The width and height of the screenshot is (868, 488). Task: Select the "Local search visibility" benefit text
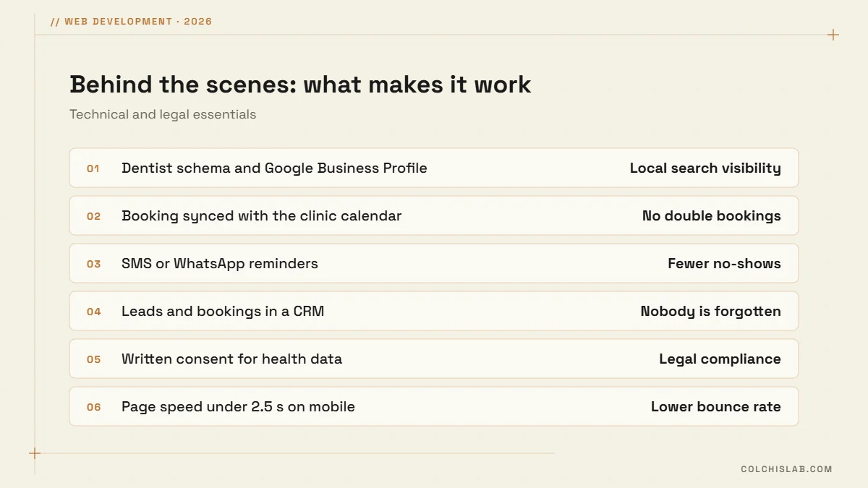[705, 168]
